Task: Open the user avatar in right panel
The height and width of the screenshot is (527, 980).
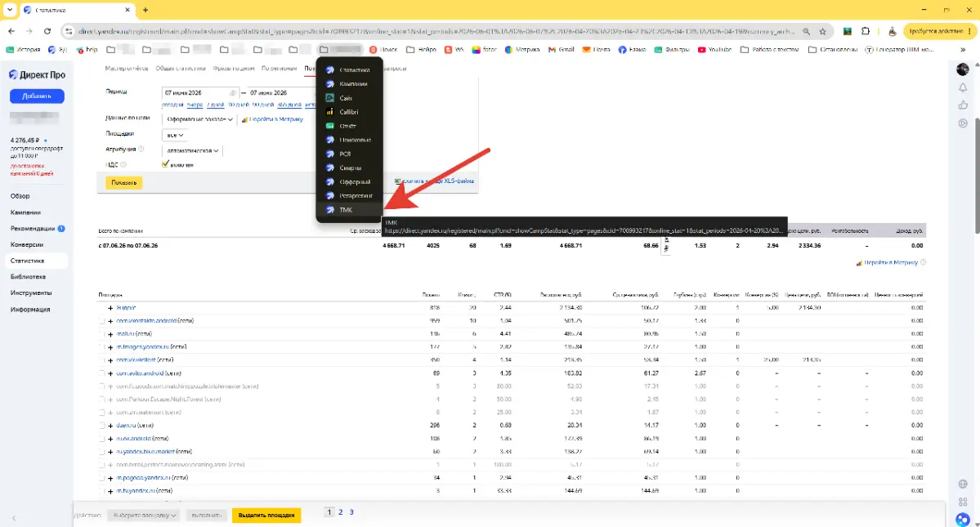Action: (x=963, y=69)
